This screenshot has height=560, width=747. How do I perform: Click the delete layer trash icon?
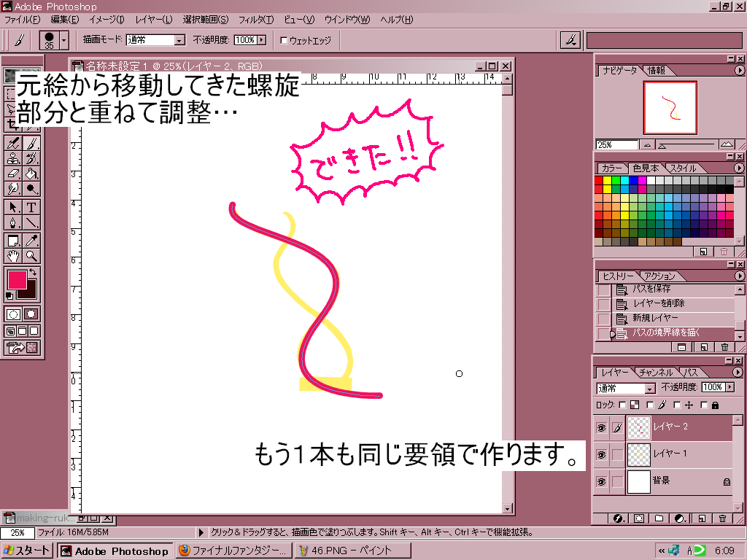pyautogui.click(x=722, y=518)
